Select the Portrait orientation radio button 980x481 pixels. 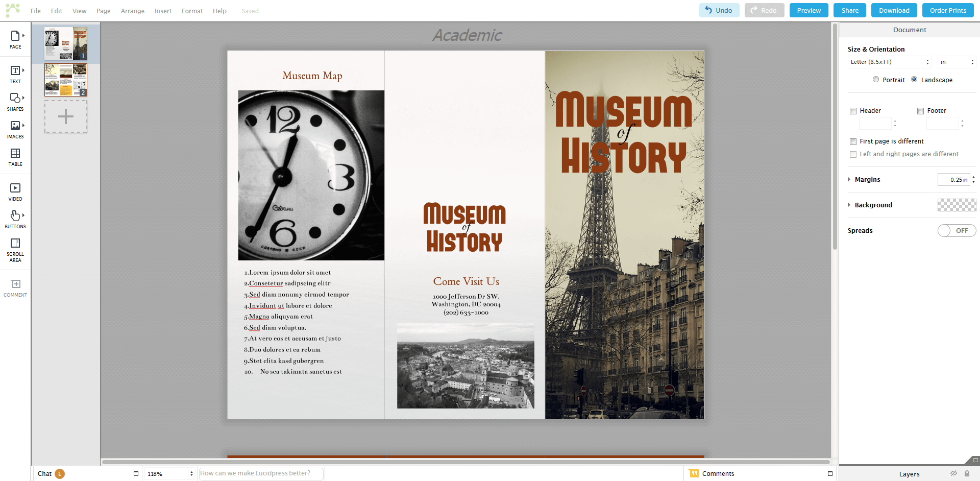pos(876,80)
